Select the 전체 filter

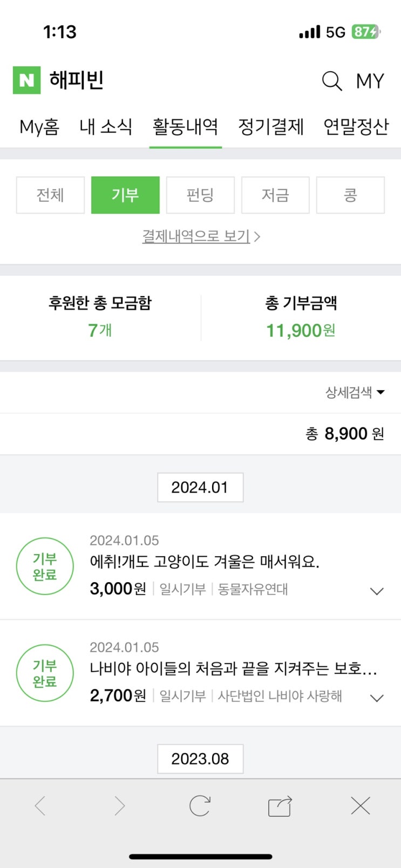coord(50,195)
